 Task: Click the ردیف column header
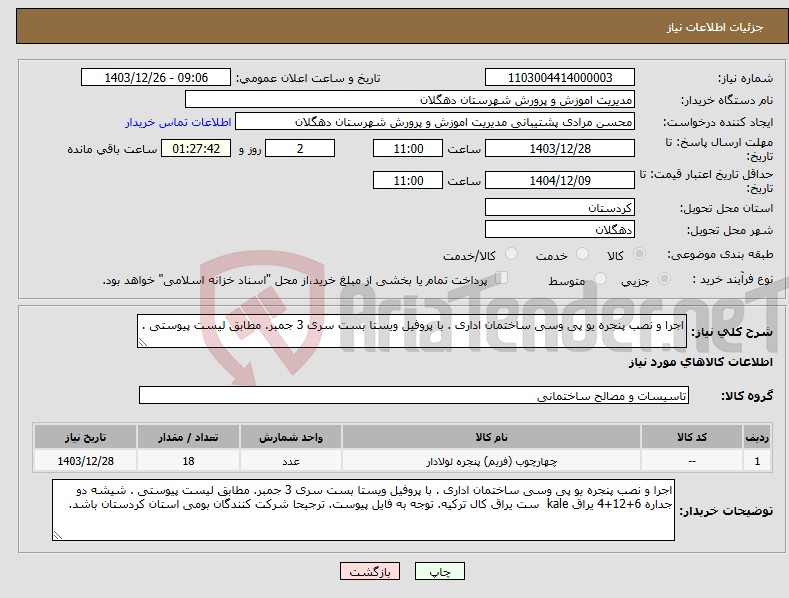pos(757,437)
